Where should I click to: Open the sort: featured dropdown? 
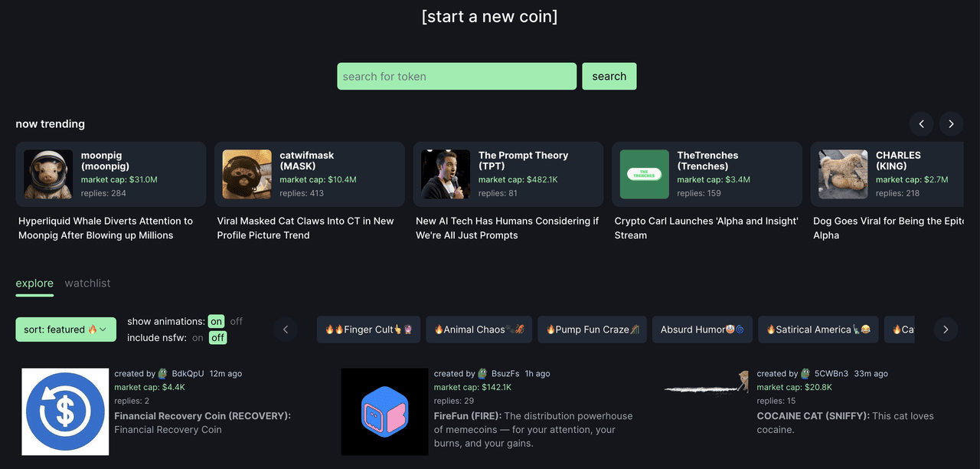pos(66,330)
